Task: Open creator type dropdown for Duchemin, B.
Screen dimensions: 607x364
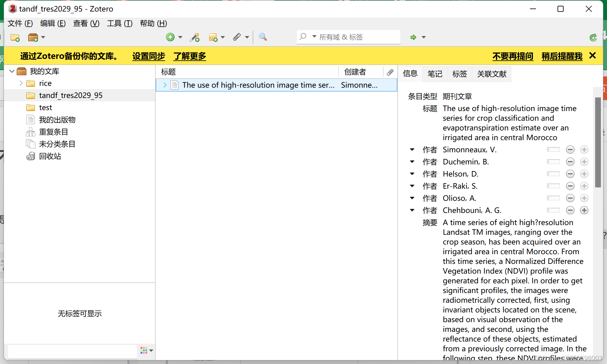Action: click(412, 162)
